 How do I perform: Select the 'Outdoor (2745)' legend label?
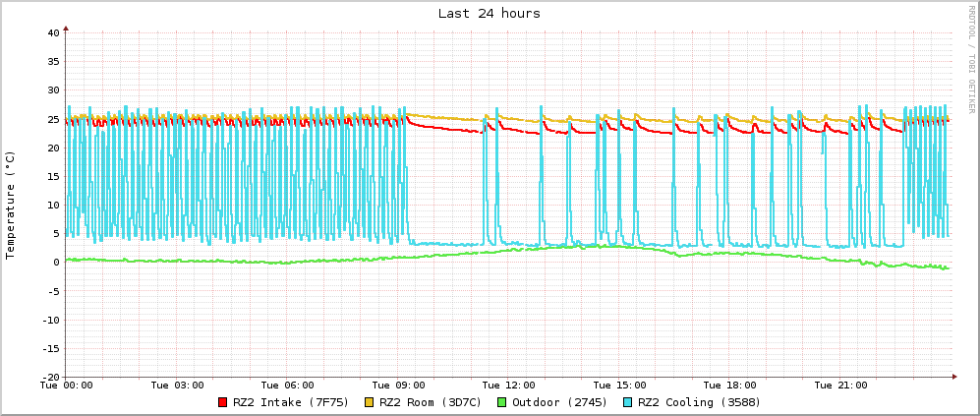point(560,402)
